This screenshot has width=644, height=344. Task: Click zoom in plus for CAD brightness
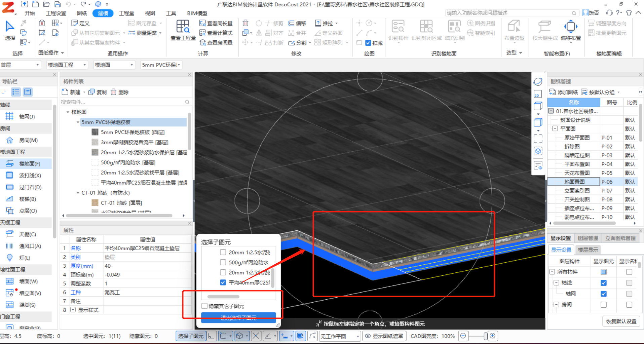click(493, 336)
